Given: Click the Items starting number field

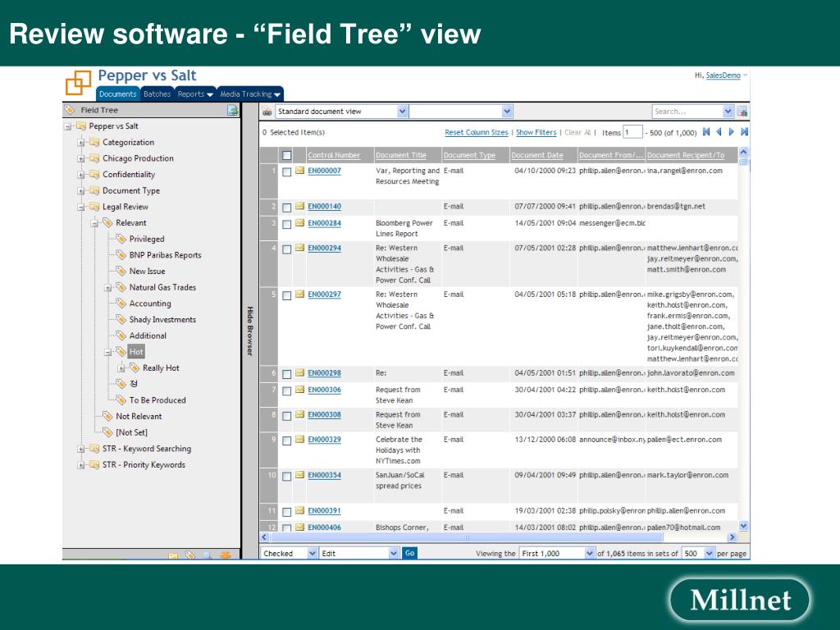Looking at the screenshot, I should pyautogui.click(x=632, y=132).
